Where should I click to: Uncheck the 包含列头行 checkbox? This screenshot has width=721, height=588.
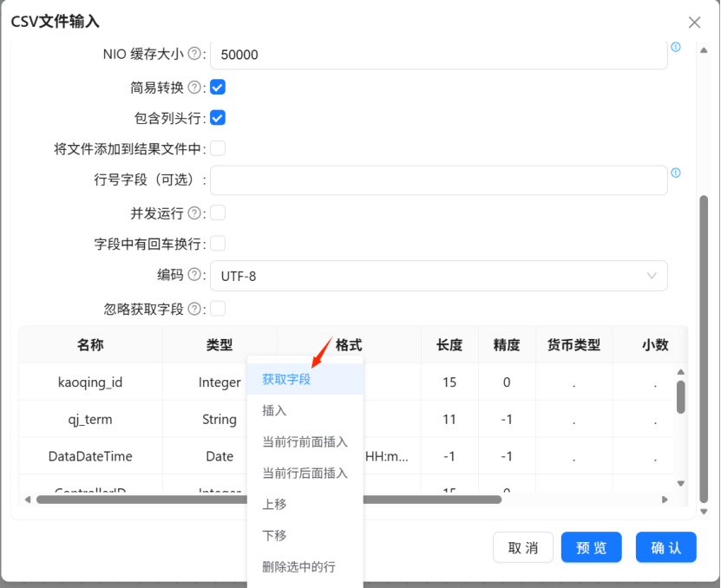pos(218,118)
